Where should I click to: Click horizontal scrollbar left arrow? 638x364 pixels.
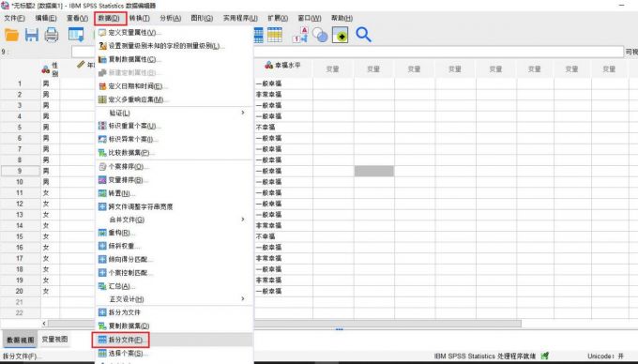click(44, 324)
